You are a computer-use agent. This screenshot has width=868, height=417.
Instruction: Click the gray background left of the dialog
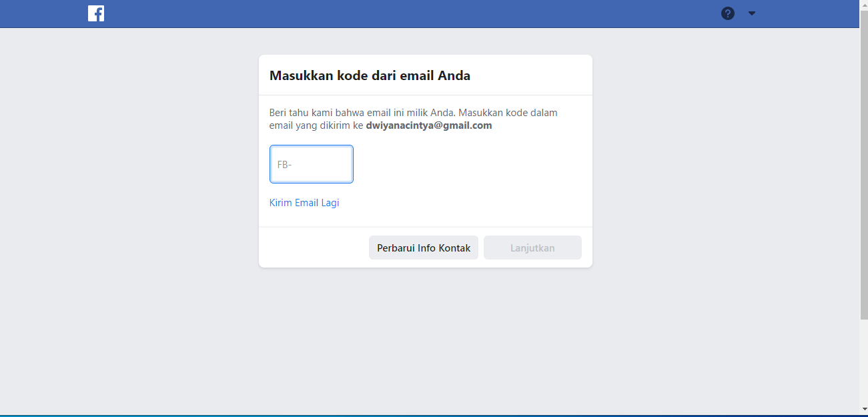click(x=133, y=167)
